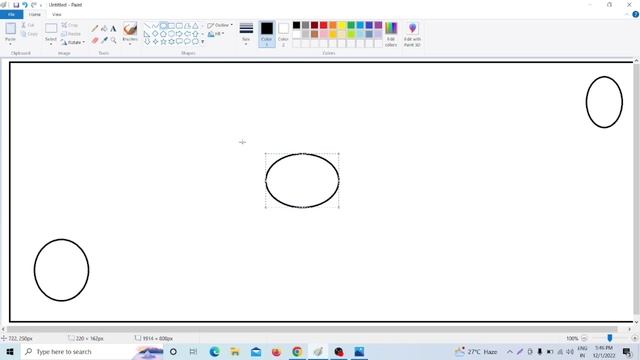This screenshot has width=640, height=360.
Task: Adjust the zoom slider handle
Action: (x=609, y=338)
